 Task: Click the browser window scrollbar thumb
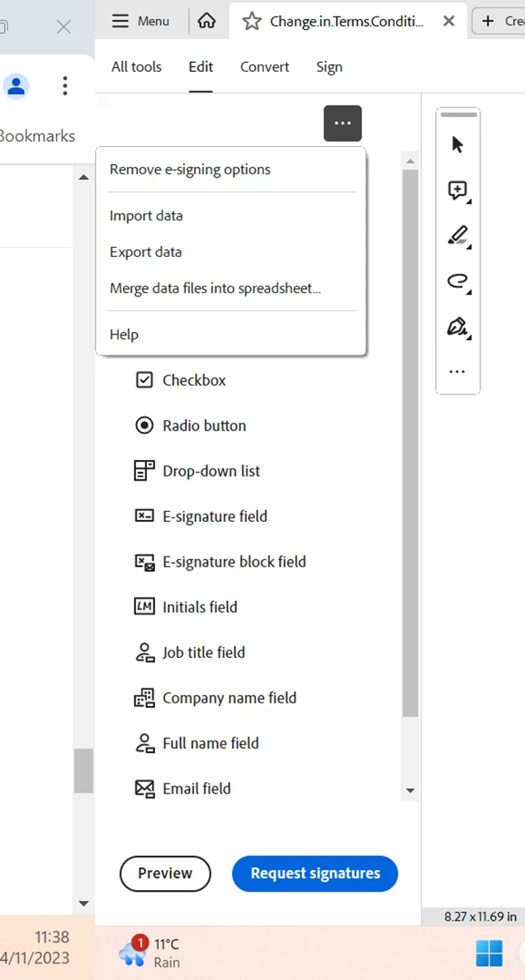tap(83, 770)
